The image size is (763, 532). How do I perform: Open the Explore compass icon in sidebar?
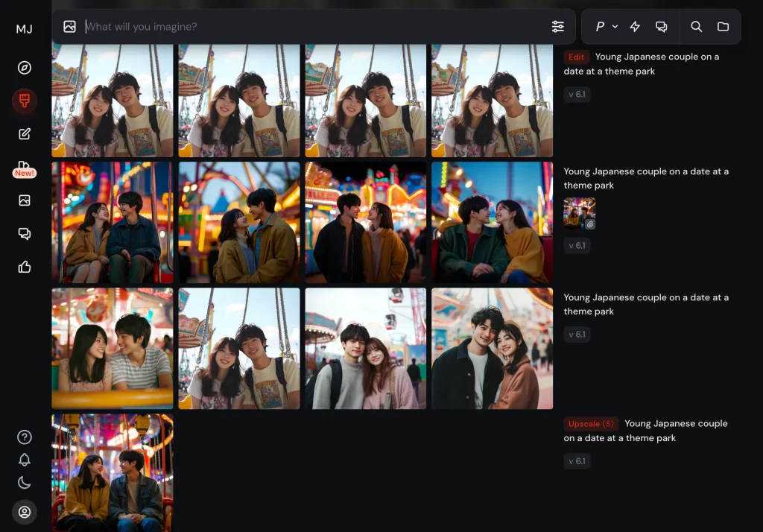pos(25,68)
